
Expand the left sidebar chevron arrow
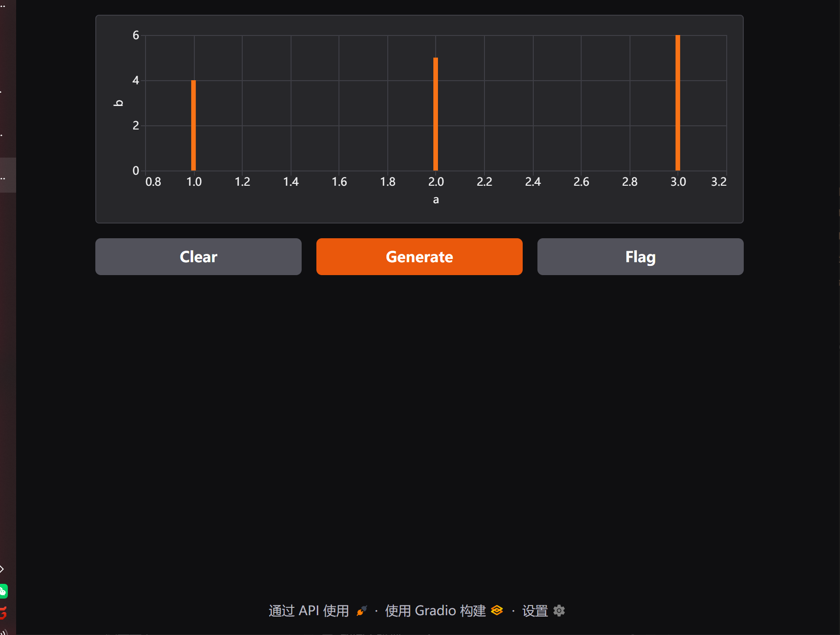[2, 569]
